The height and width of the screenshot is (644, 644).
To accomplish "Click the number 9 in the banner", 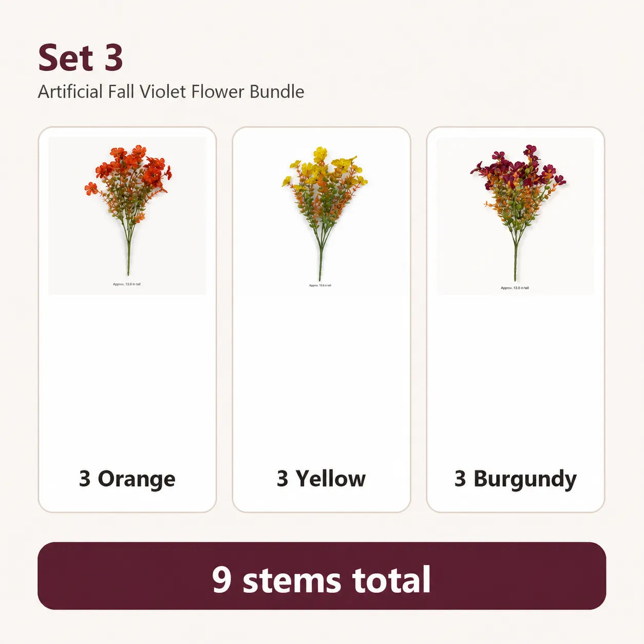I will [x=221, y=580].
